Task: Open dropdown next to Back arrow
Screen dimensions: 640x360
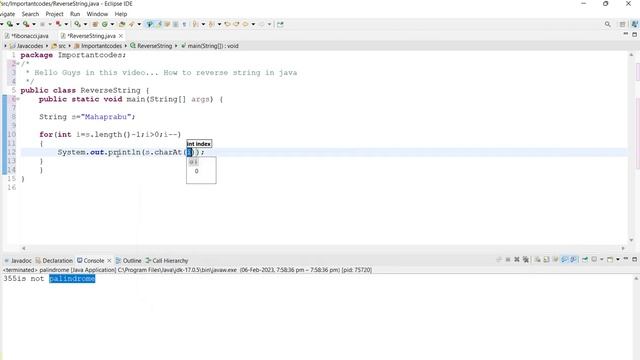Action: (253, 24)
